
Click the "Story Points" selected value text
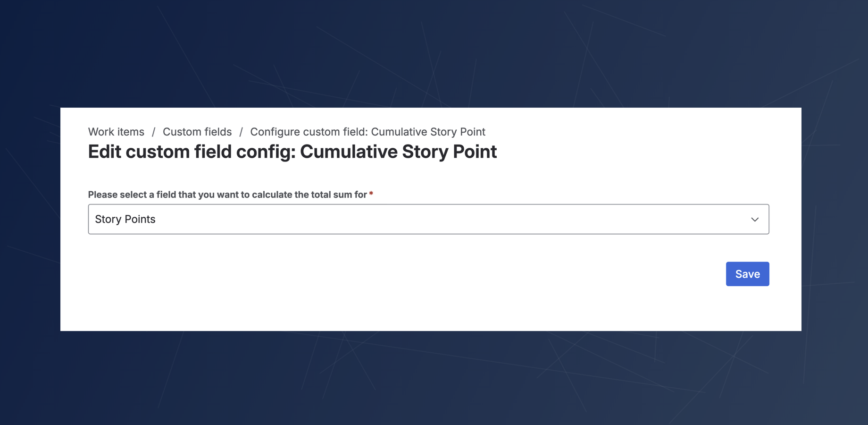click(x=125, y=219)
